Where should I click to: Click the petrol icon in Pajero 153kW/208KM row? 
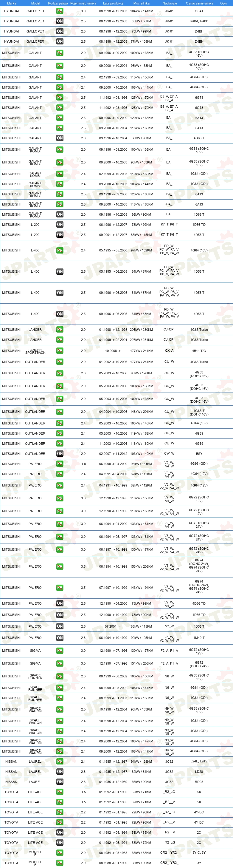[60, 566]
